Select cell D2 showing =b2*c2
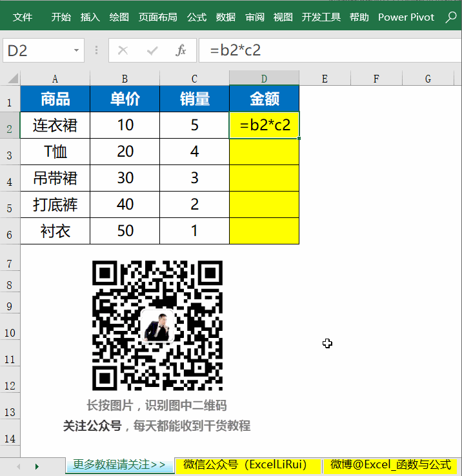 point(265,125)
